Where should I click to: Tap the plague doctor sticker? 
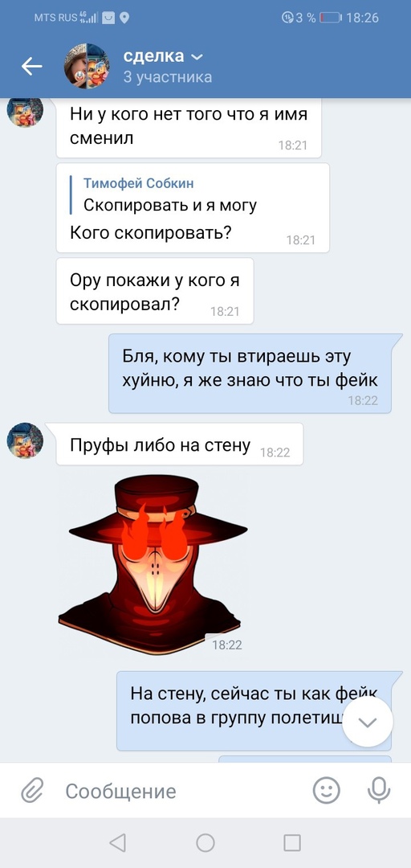pos(153,565)
